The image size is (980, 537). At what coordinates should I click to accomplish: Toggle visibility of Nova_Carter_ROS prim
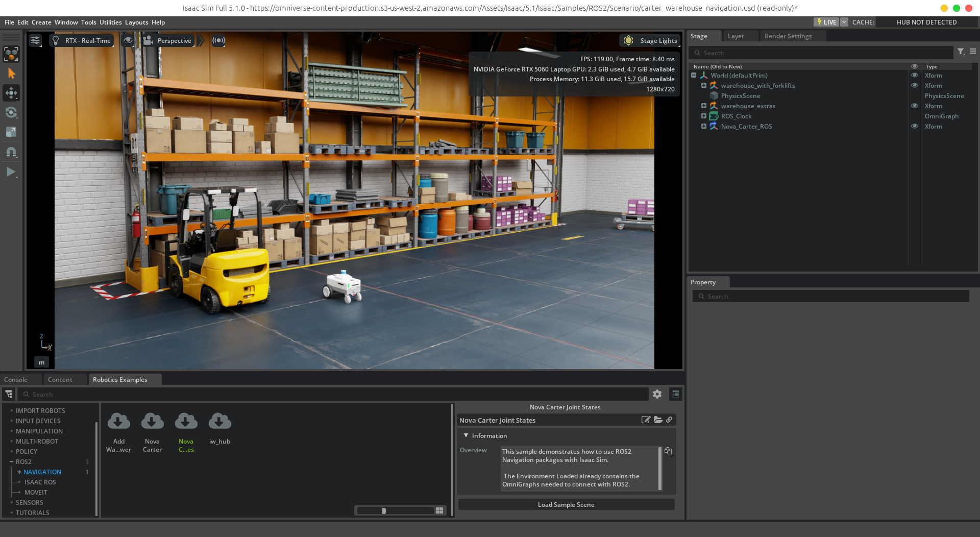915,126
